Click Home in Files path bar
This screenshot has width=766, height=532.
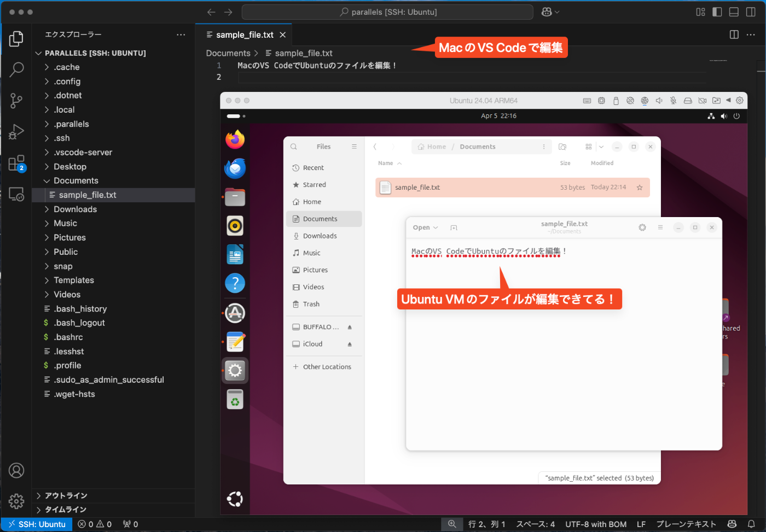[x=432, y=147]
